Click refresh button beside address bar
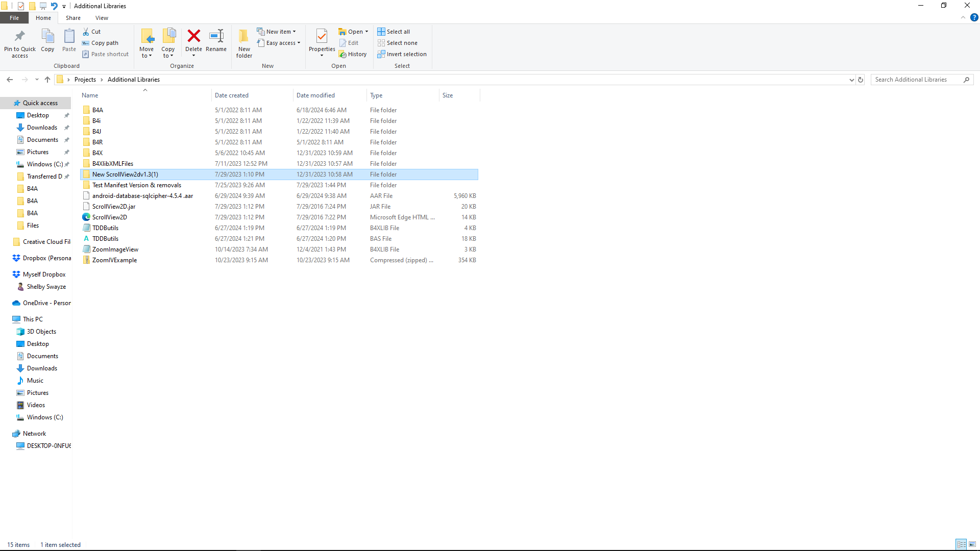Viewport: 980px width, 551px height. coord(861,80)
